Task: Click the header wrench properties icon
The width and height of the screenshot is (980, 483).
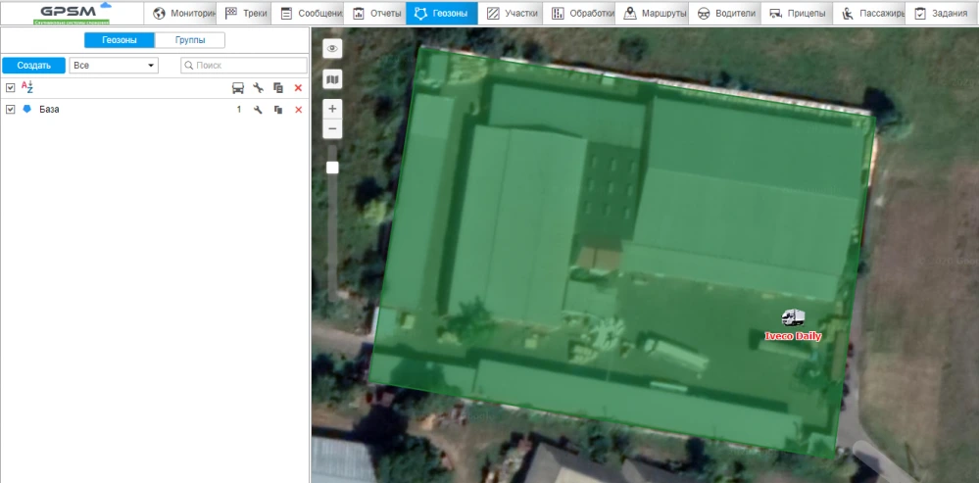Action: pyautogui.click(x=258, y=88)
